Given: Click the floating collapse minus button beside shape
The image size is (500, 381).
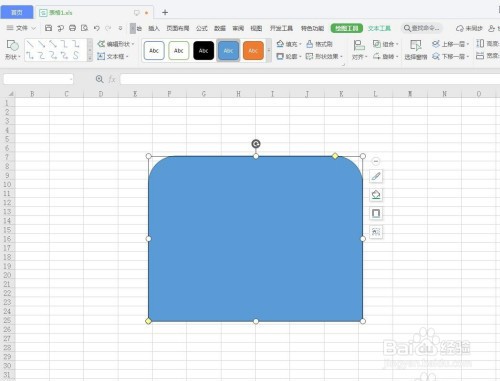Looking at the screenshot, I should pos(376,161).
